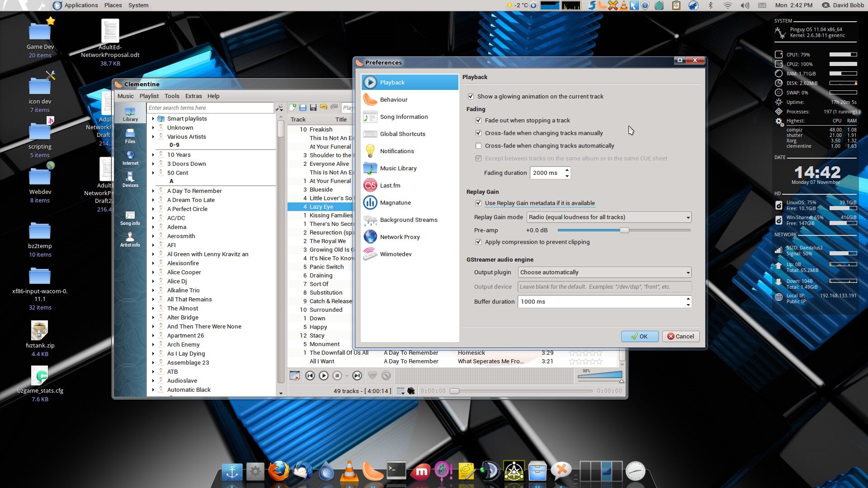
Task: Open library search options wrench icon
Action: 279,108
